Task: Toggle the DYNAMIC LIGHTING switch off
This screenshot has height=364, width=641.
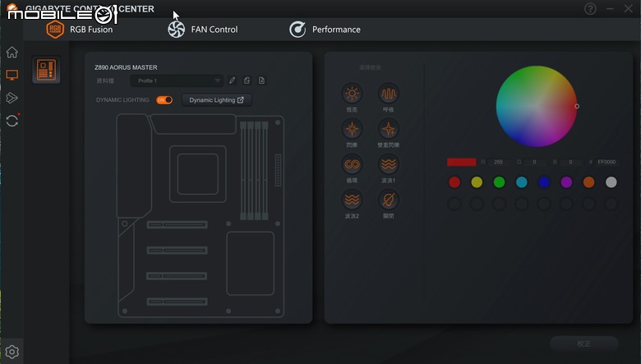Action: 164,100
